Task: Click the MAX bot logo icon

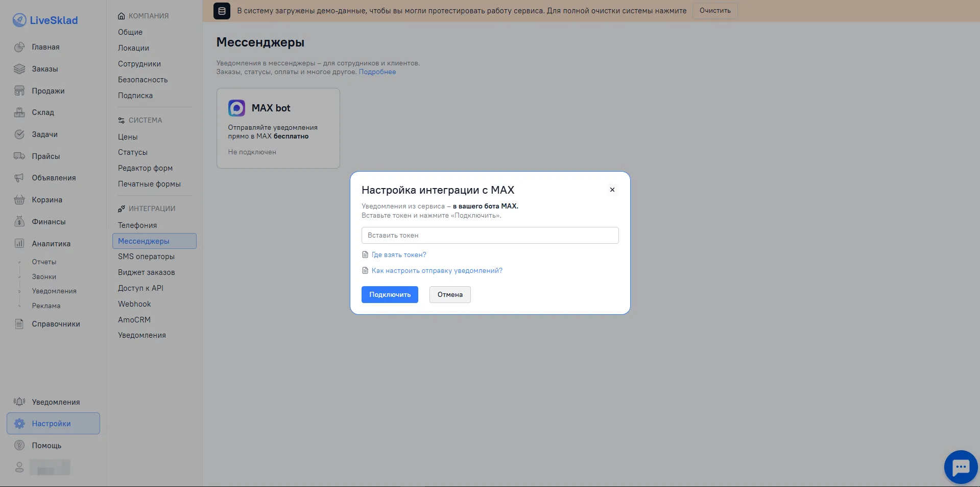Action: click(x=236, y=108)
